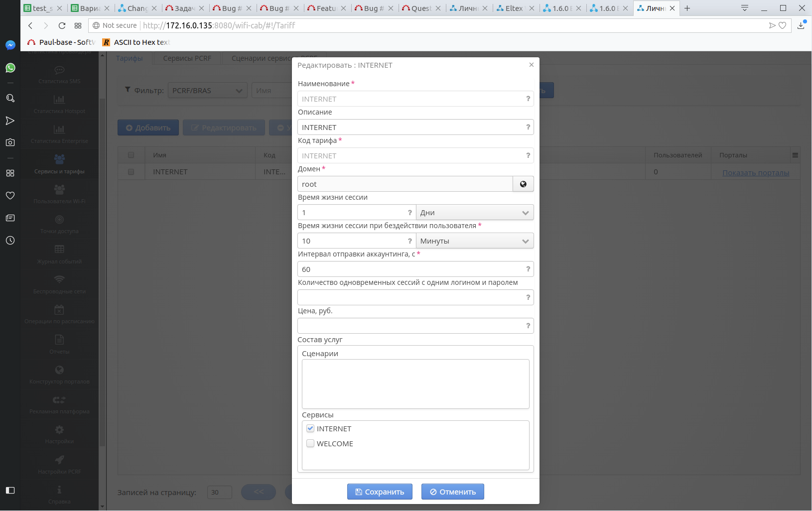Click the send arrow icon in address bar

(x=772, y=25)
